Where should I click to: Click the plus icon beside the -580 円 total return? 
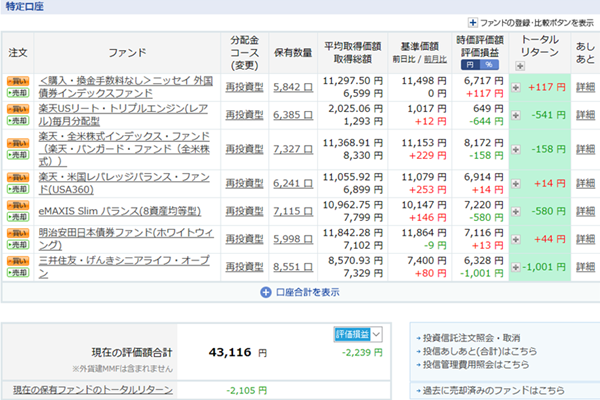pos(516,211)
